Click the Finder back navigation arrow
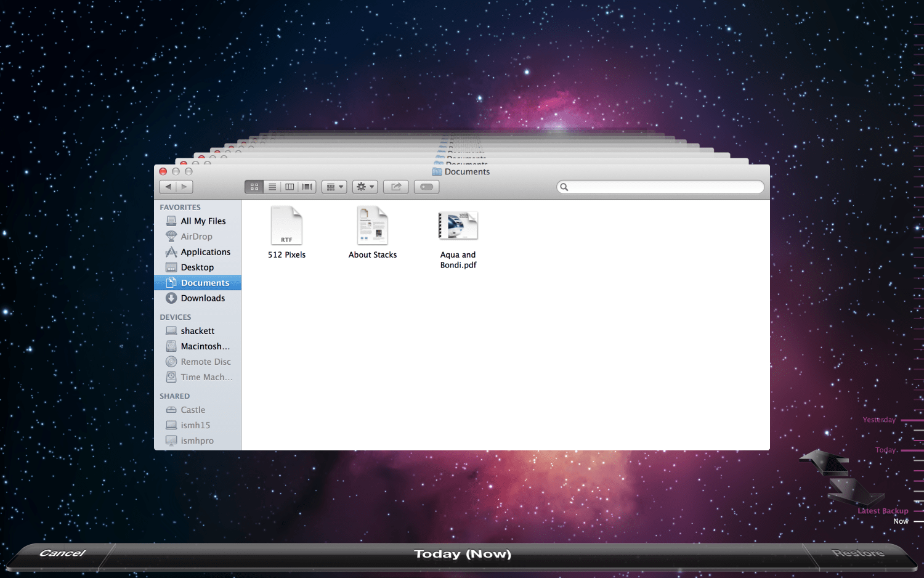This screenshot has height=578, width=924. [x=168, y=187]
